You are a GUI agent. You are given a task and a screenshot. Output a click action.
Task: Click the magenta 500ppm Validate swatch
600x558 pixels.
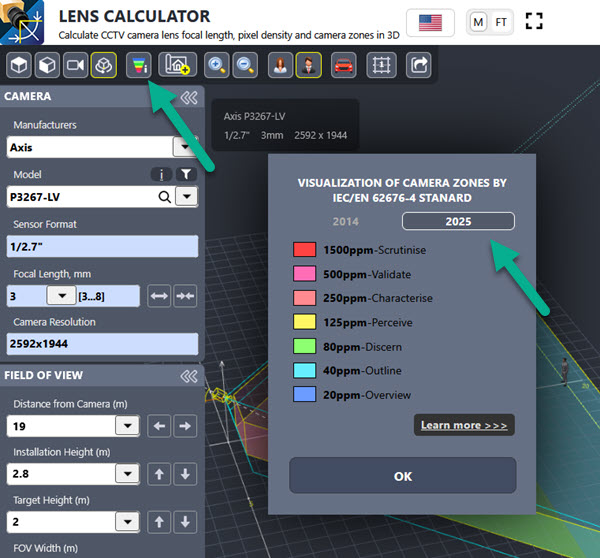coord(305,274)
